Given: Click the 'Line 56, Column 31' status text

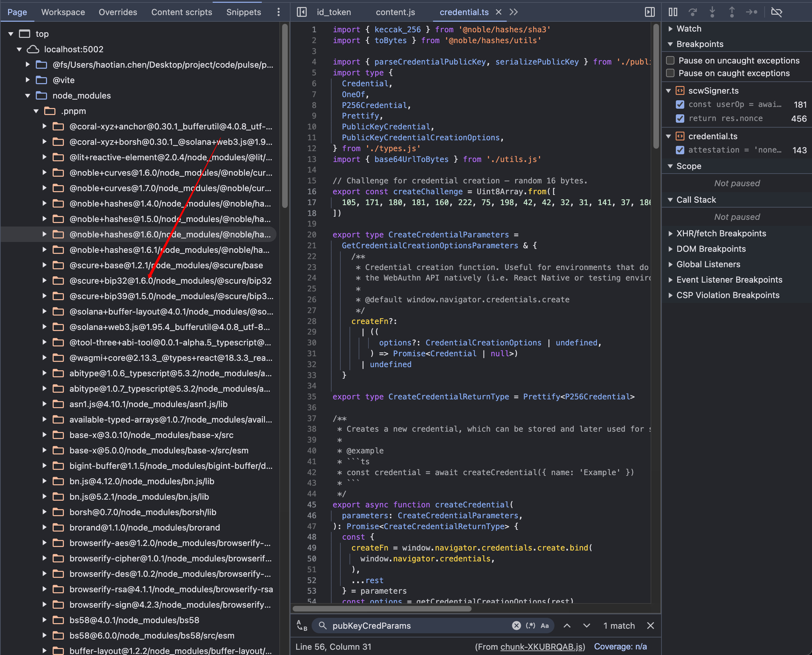Looking at the screenshot, I should click(x=333, y=647).
